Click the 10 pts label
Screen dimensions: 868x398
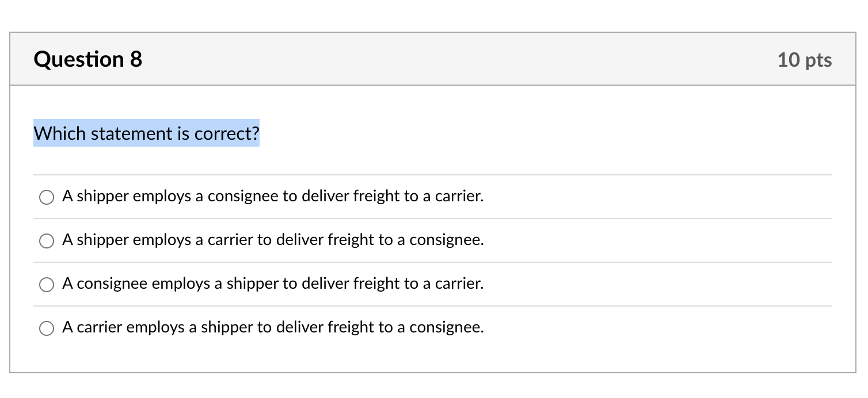[x=805, y=59]
